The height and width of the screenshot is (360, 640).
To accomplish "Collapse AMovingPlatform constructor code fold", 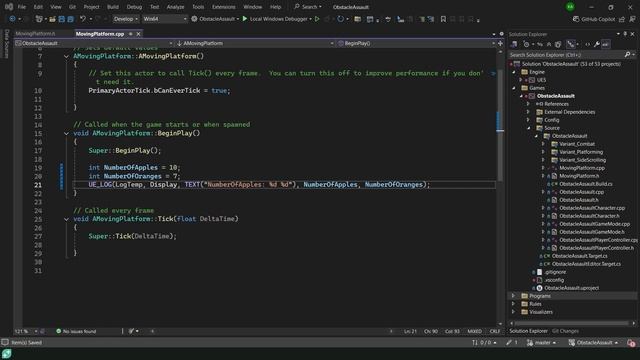I will [66, 56].
